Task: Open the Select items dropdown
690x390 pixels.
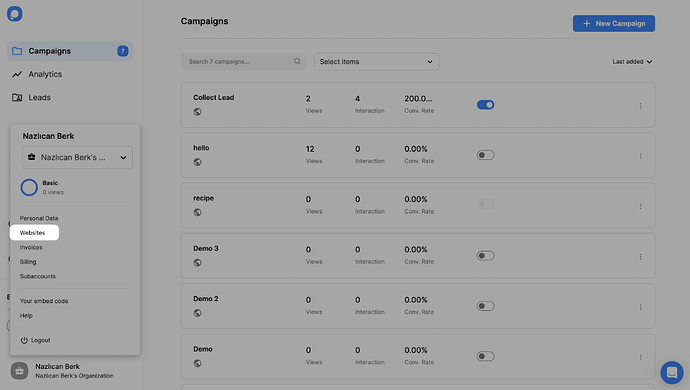Action: [376, 62]
